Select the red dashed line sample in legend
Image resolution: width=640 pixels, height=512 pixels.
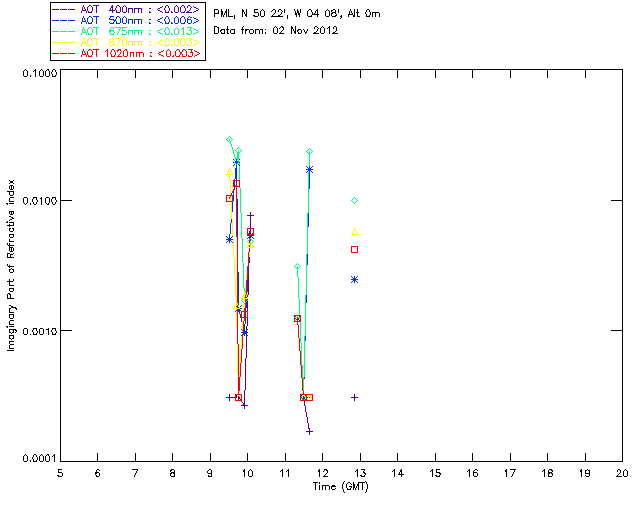click(64, 53)
